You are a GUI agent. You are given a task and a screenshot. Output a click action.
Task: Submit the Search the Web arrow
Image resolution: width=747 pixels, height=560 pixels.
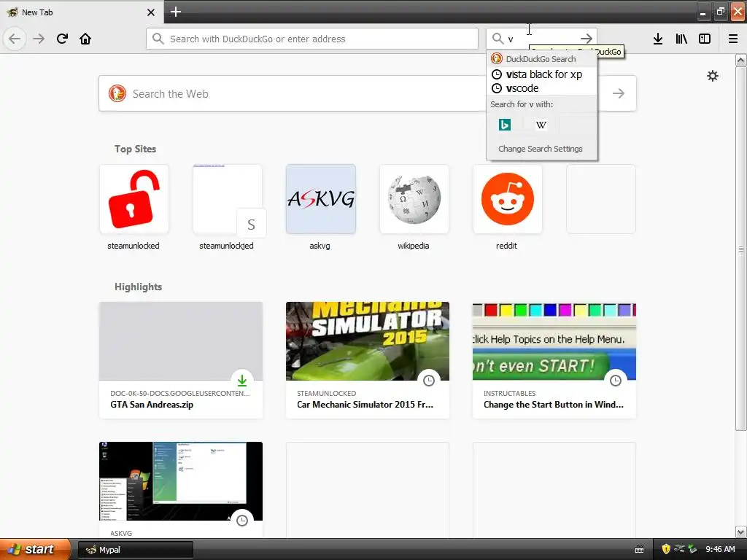pyautogui.click(x=619, y=93)
